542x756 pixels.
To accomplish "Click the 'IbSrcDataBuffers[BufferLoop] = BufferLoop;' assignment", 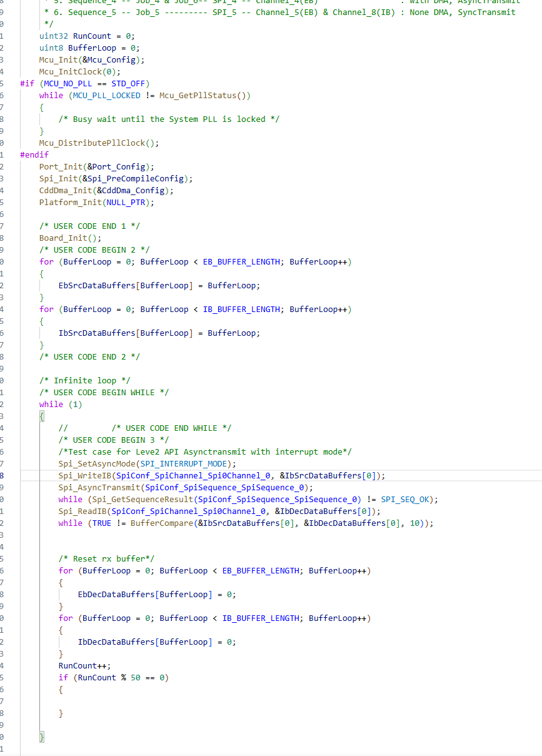I will [159, 333].
